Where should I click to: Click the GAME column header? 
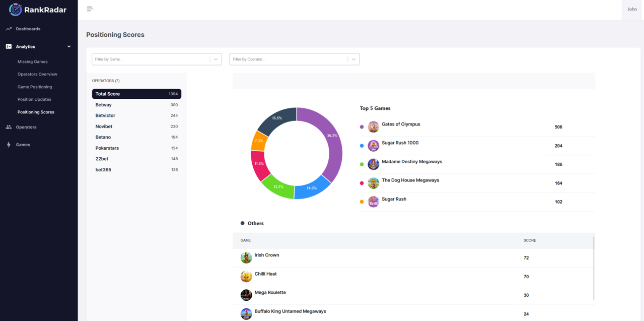tap(246, 240)
